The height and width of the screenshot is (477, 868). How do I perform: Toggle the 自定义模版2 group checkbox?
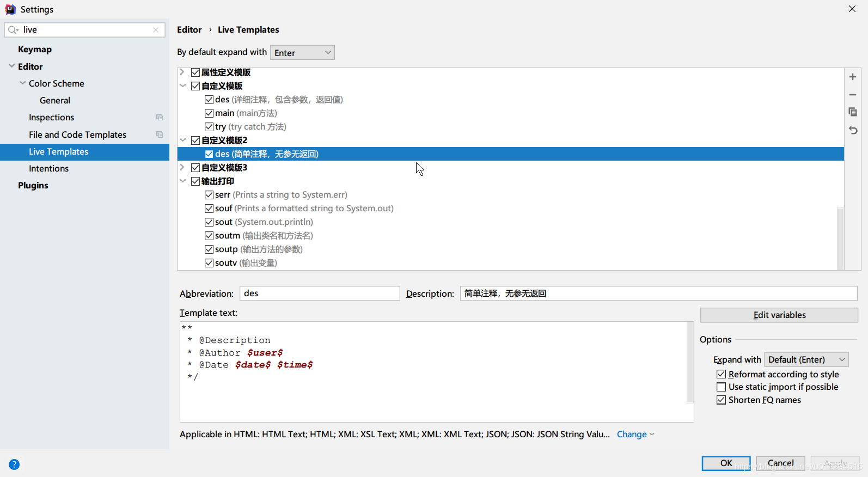[195, 140]
